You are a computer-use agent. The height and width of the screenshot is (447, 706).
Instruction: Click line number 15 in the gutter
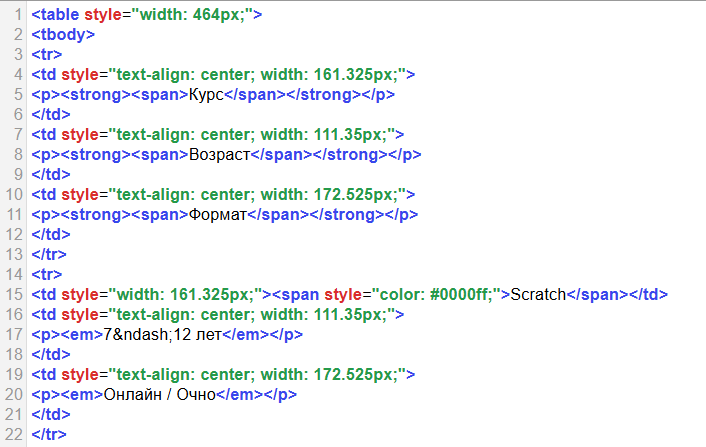click(x=12, y=295)
